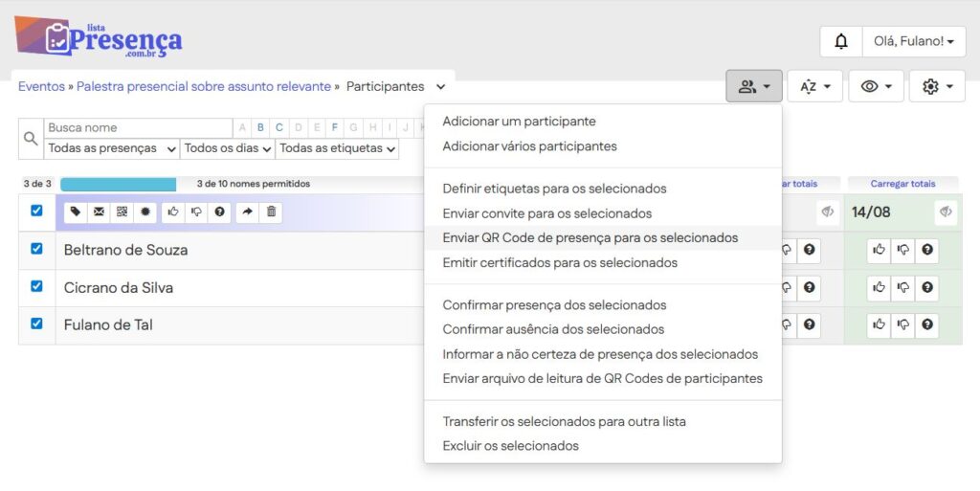Mark Beltrano de Souza present on 14/08
980x491 pixels.
click(880, 251)
